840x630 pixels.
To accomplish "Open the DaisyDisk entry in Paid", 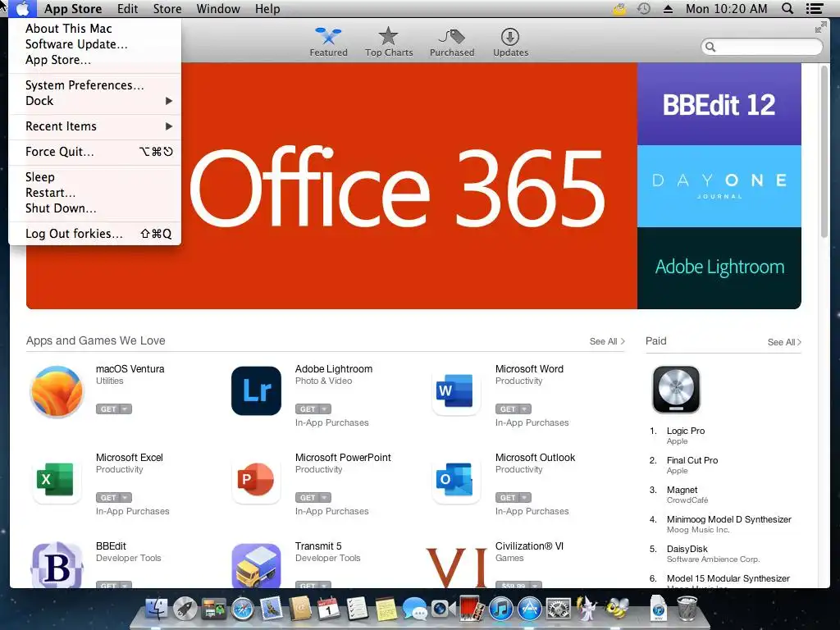I will pyautogui.click(x=713, y=554).
